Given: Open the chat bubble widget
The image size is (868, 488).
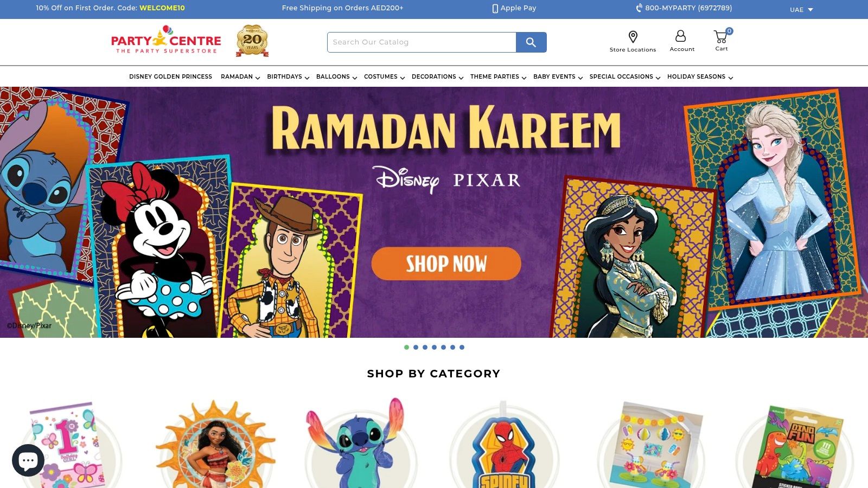Looking at the screenshot, I should (28, 460).
